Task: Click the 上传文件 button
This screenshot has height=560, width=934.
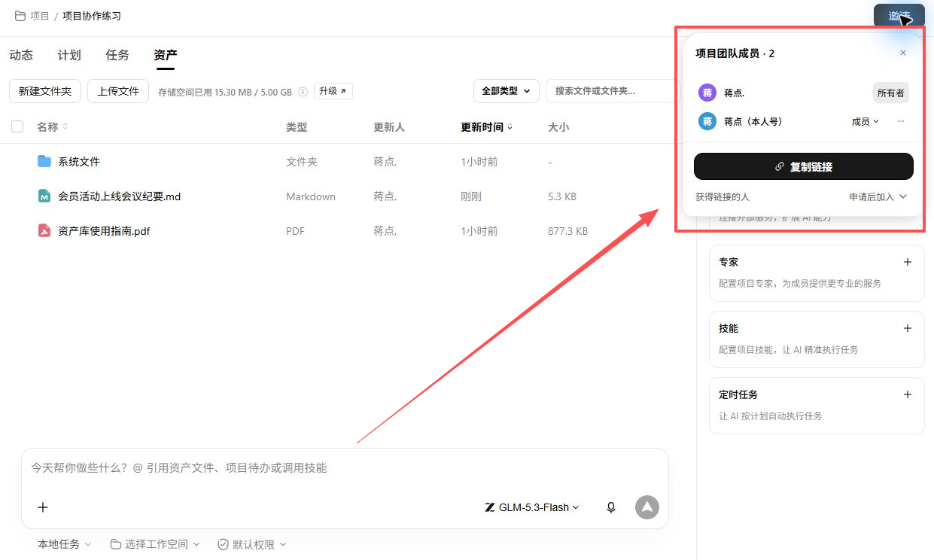Action: [118, 91]
